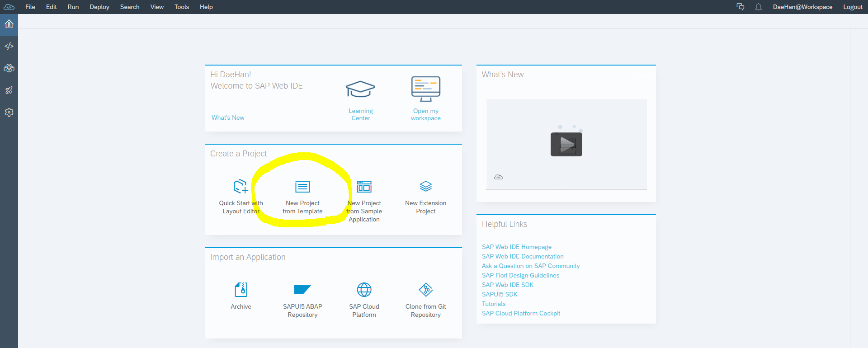Open the View menu
The height and width of the screenshot is (348, 868).
157,7
